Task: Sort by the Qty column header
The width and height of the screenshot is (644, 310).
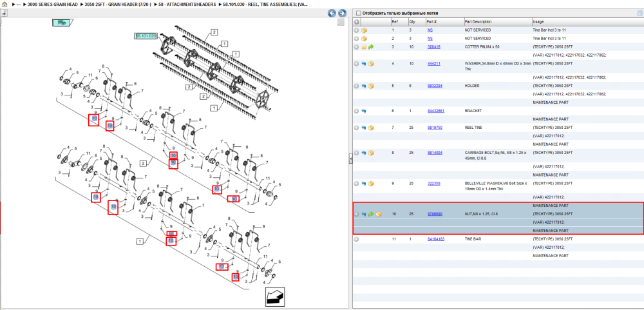Action: (x=417, y=22)
